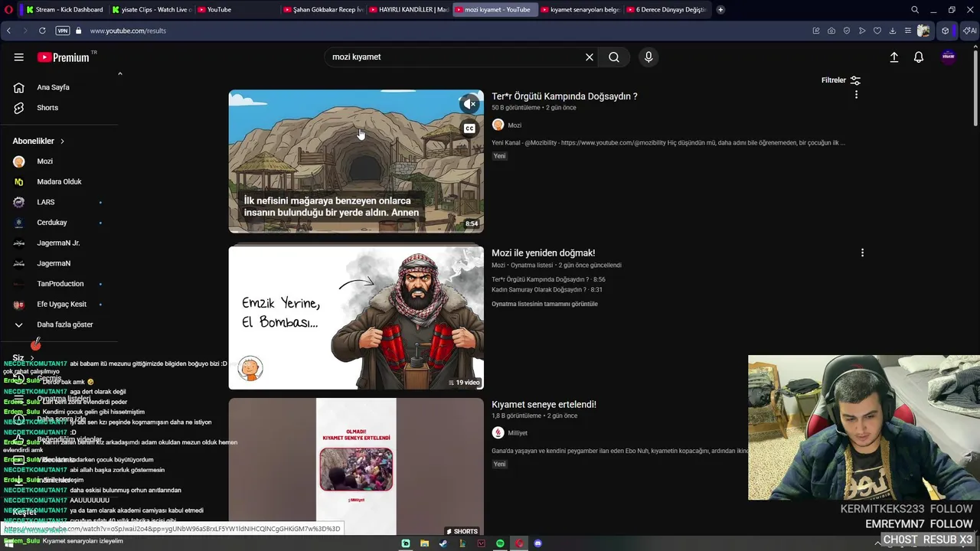Open Discord from the taskbar
This screenshot has width=980, height=551.
pos(538,543)
